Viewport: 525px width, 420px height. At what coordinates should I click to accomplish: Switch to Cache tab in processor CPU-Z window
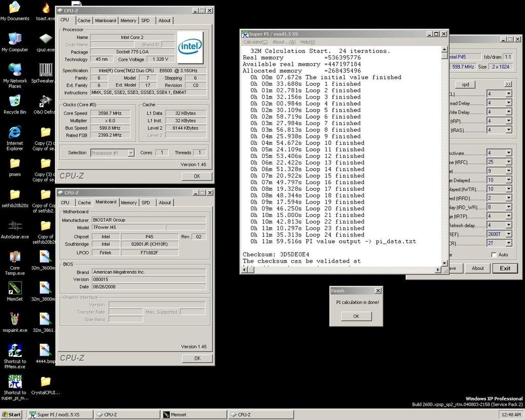pyautogui.click(x=84, y=21)
